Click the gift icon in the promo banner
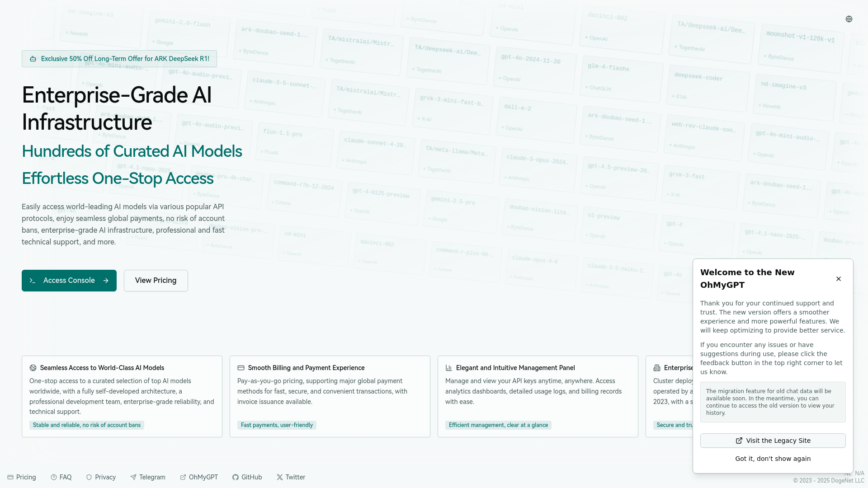The width and height of the screenshot is (868, 488). click(33, 59)
